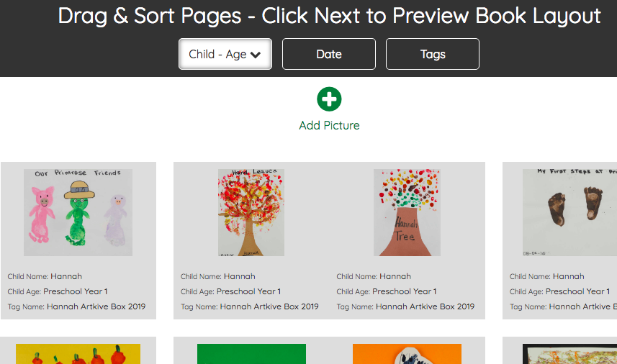The height and width of the screenshot is (364, 617).
Task: Sort pages by Date
Action: (x=329, y=54)
